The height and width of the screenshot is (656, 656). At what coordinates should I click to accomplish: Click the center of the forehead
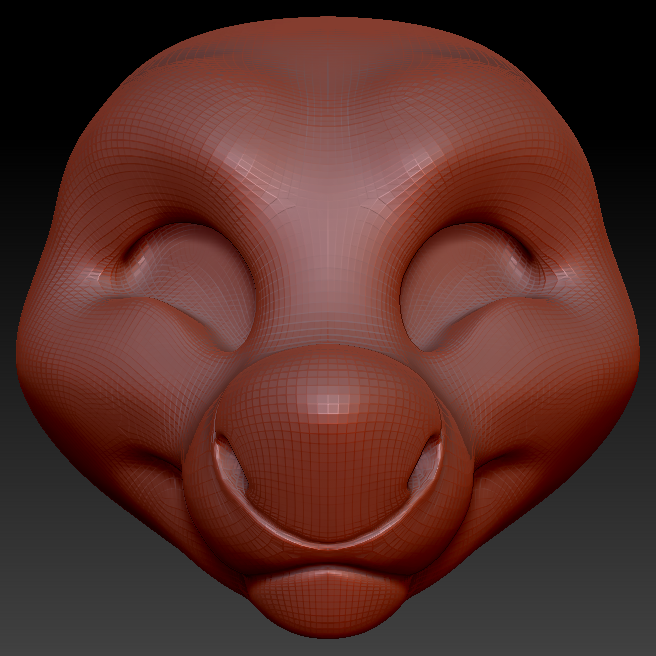(x=328, y=150)
